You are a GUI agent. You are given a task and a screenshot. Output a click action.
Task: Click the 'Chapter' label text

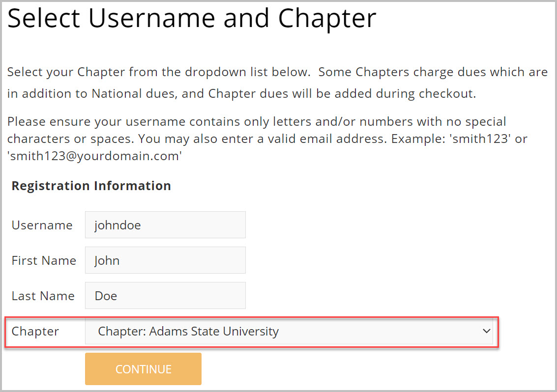pos(35,331)
